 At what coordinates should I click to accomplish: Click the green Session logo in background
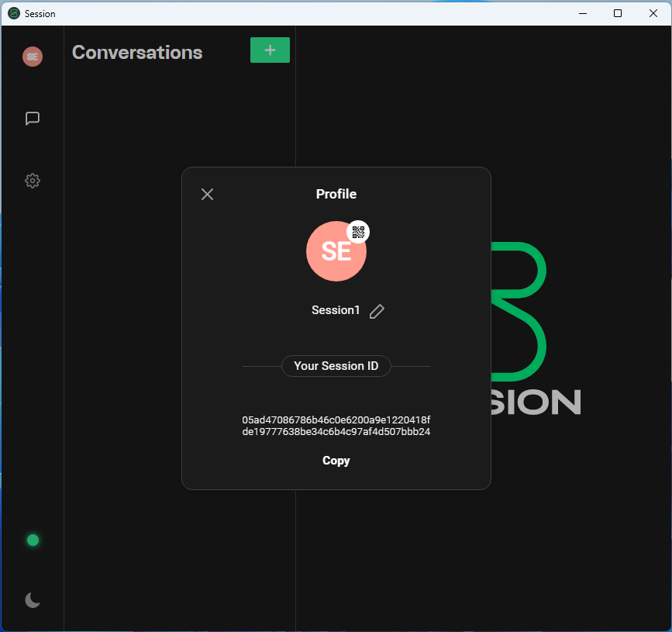tap(519, 312)
